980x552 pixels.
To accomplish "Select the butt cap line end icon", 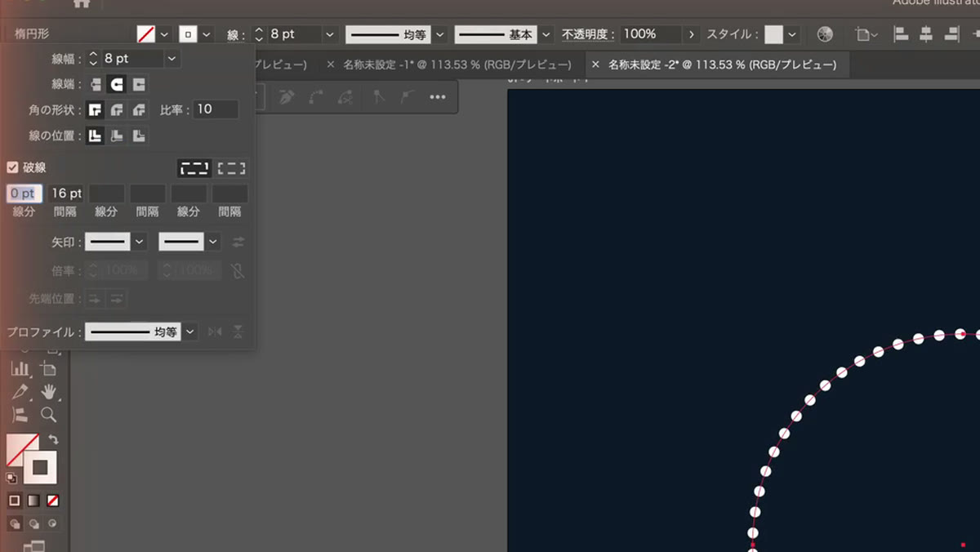I will pos(96,84).
